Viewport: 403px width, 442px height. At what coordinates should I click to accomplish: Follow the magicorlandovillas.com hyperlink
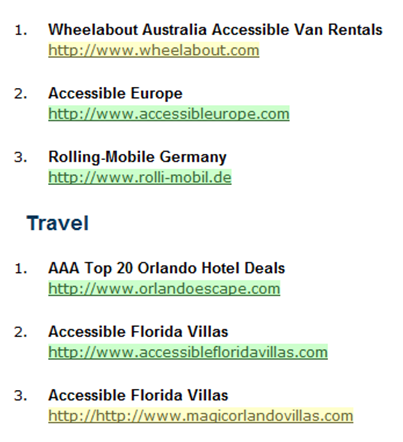click(x=201, y=416)
